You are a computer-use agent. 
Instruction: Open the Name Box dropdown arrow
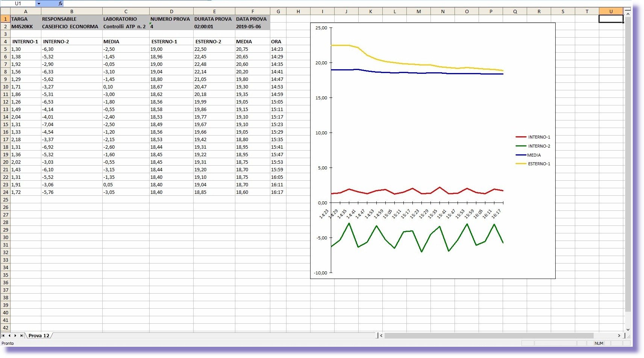tap(39, 3)
